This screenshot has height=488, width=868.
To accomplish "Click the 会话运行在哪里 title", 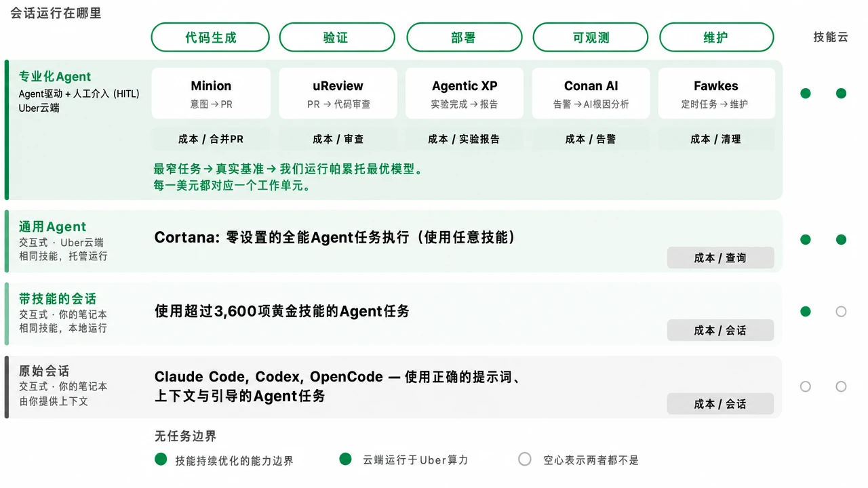I will (x=56, y=13).
